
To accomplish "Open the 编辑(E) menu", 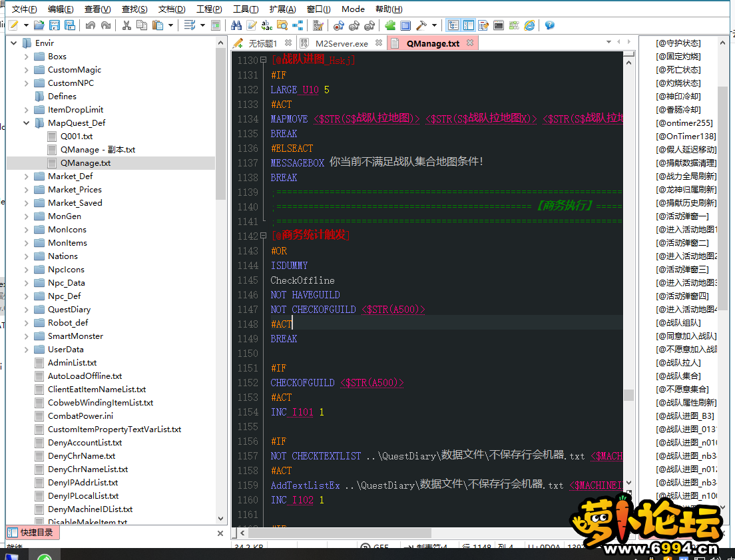I will [x=61, y=9].
